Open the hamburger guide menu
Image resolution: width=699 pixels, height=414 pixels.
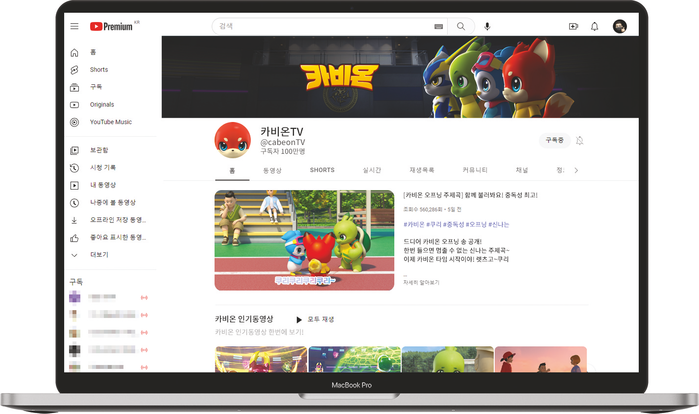click(x=74, y=26)
